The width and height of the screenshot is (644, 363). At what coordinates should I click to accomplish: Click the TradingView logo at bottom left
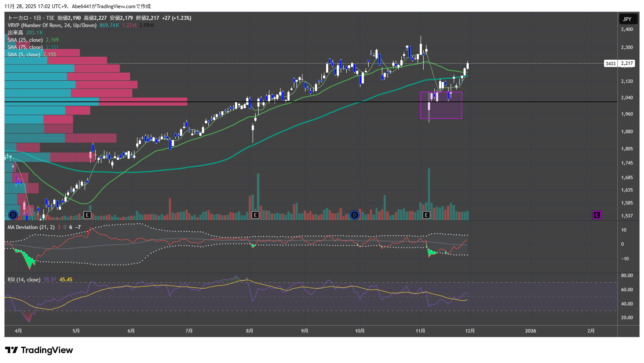click(40, 350)
